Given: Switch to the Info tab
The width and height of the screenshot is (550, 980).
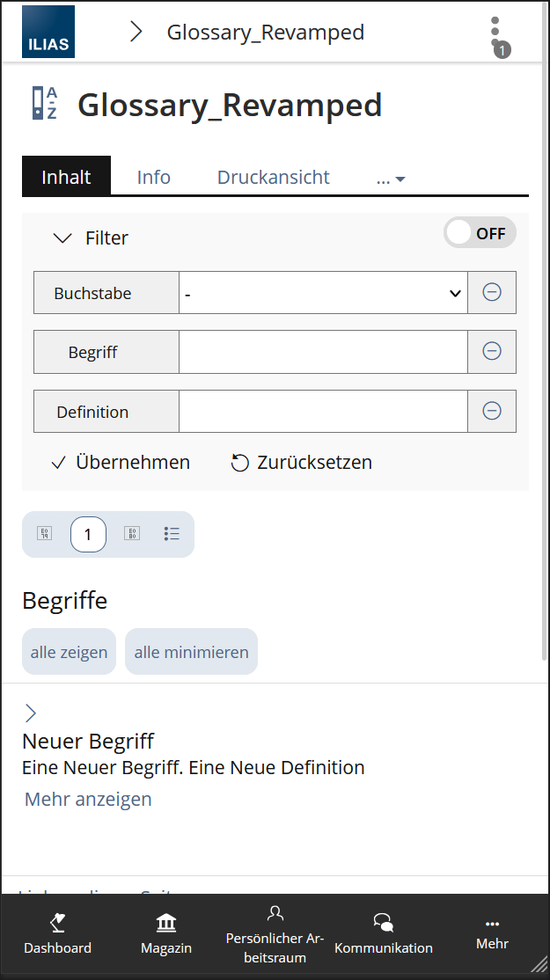Looking at the screenshot, I should 153,177.
